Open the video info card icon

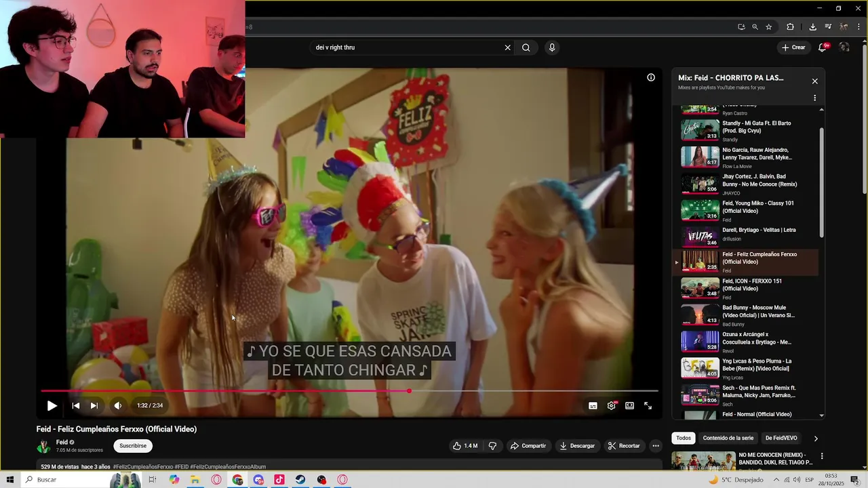650,77
